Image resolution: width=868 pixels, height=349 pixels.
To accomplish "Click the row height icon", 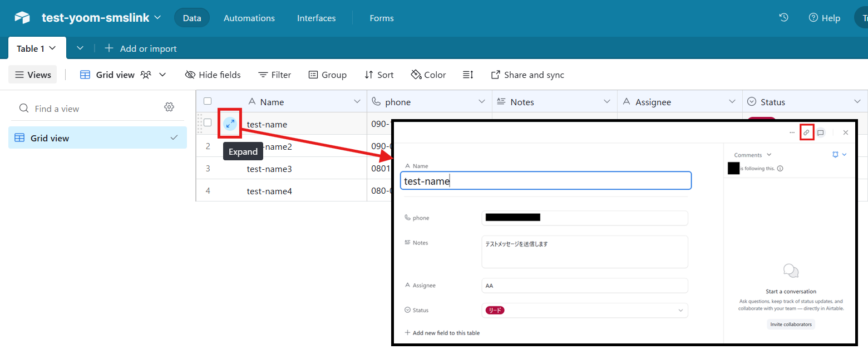I will (x=468, y=75).
